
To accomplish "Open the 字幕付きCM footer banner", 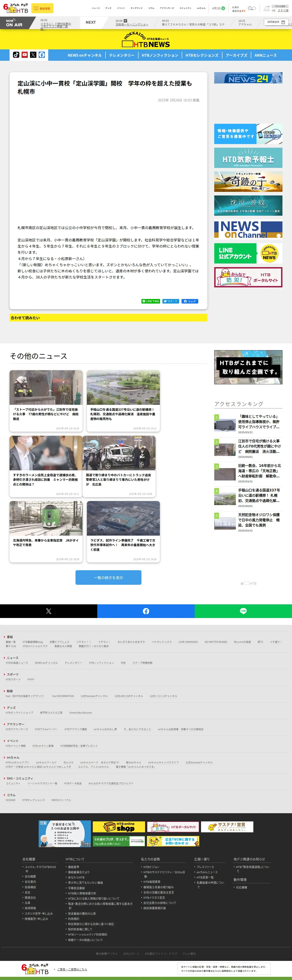I will coord(65,833).
